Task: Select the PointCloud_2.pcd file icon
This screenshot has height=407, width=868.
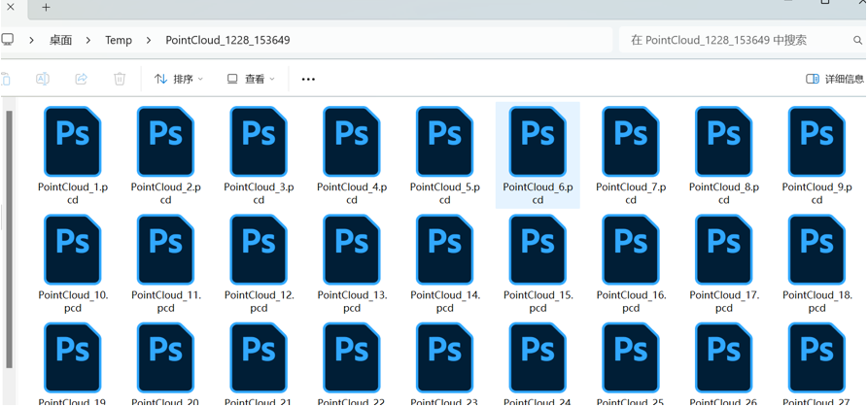Action: (165, 142)
